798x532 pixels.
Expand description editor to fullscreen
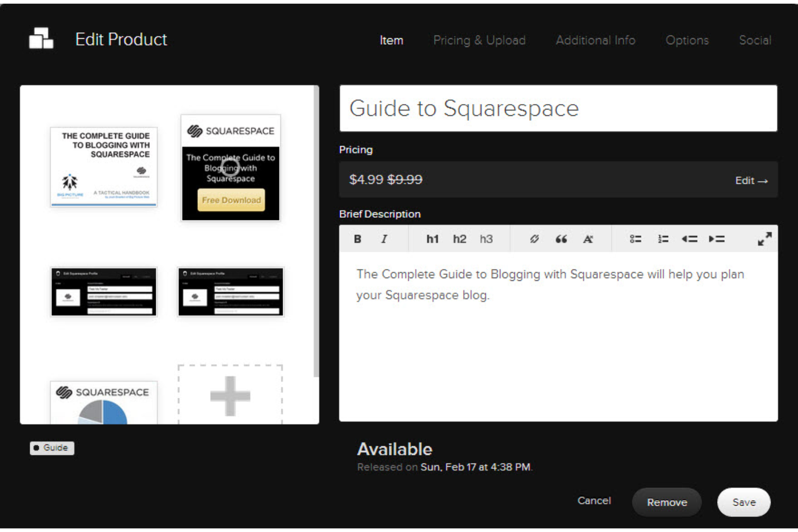[x=765, y=239]
